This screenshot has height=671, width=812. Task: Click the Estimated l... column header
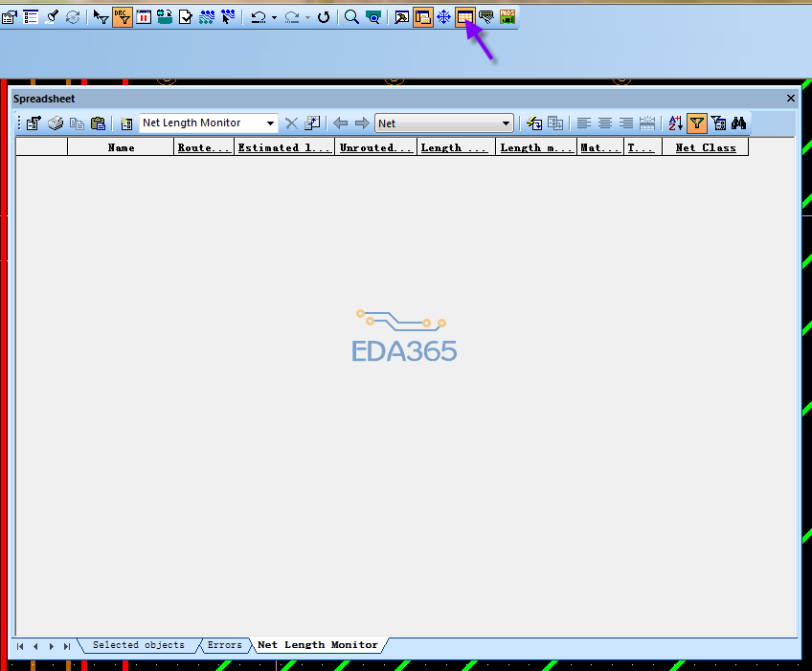(x=283, y=147)
